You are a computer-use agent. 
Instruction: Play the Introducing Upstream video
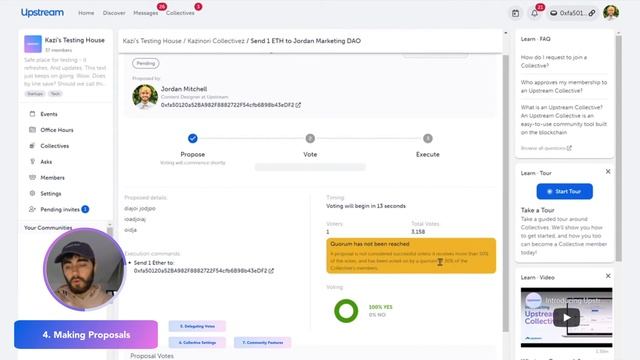click(566, 318)
